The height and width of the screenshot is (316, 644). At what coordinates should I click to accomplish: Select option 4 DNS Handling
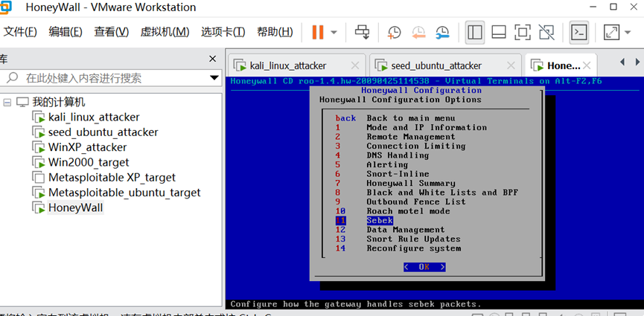pyautogui.click(x=382, y=155)
